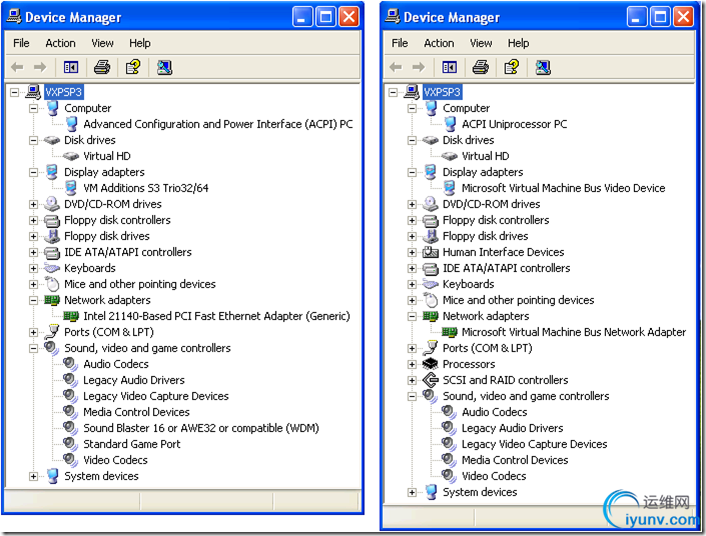Click Human Interface Devices icon
Image resolution: width=706 pixels, height=536 pixels.
click(430, 252)
